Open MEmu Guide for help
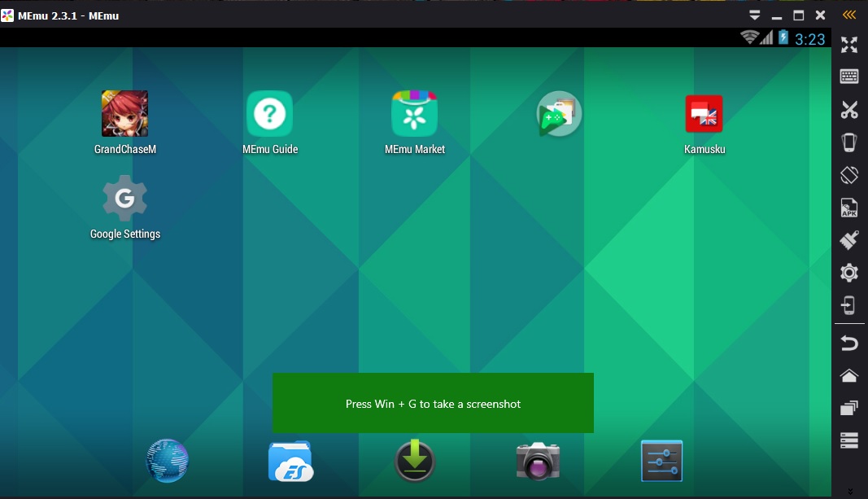 tap(269, 114)
